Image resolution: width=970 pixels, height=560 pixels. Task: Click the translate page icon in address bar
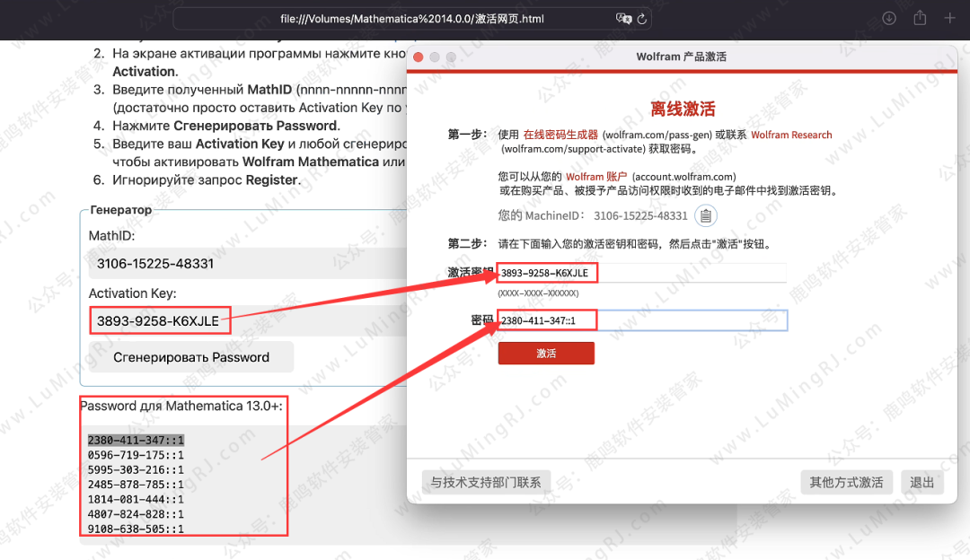click(x=623, y=19)
